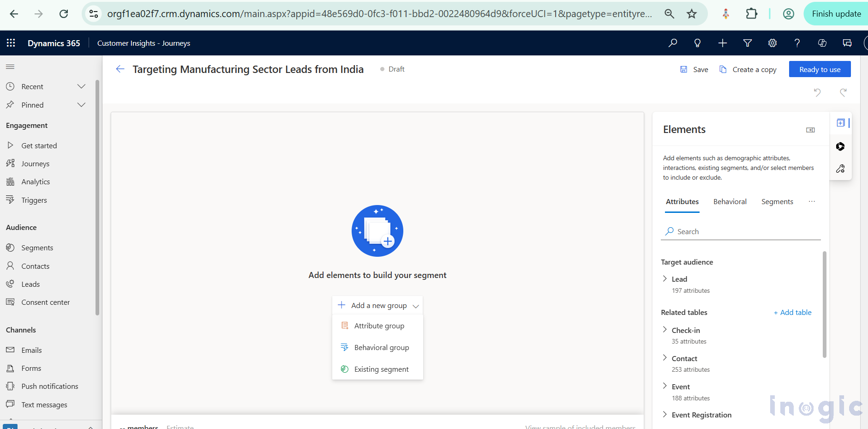Select the funnel filter icon in top bar

[747, 43]
